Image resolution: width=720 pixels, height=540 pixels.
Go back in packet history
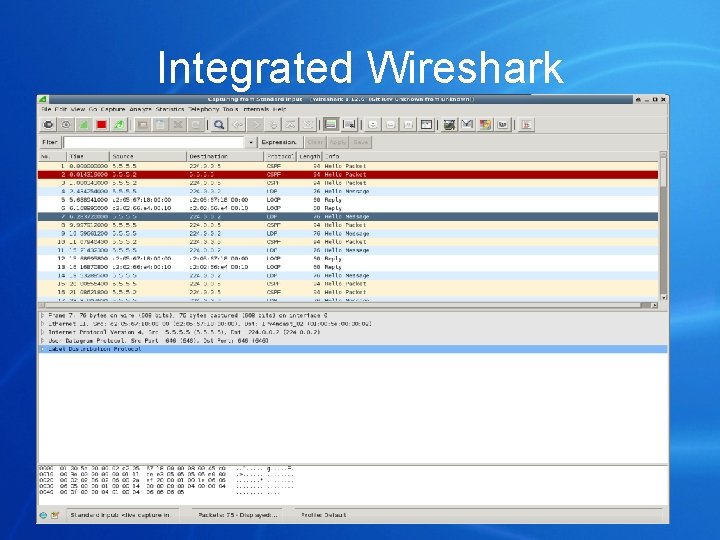coord(238,124)
